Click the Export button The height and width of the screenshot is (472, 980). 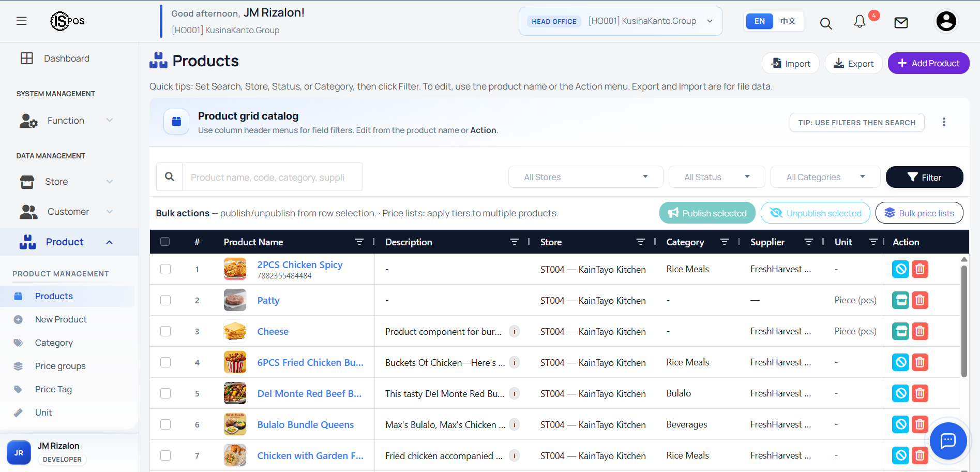tap(854, 63)
